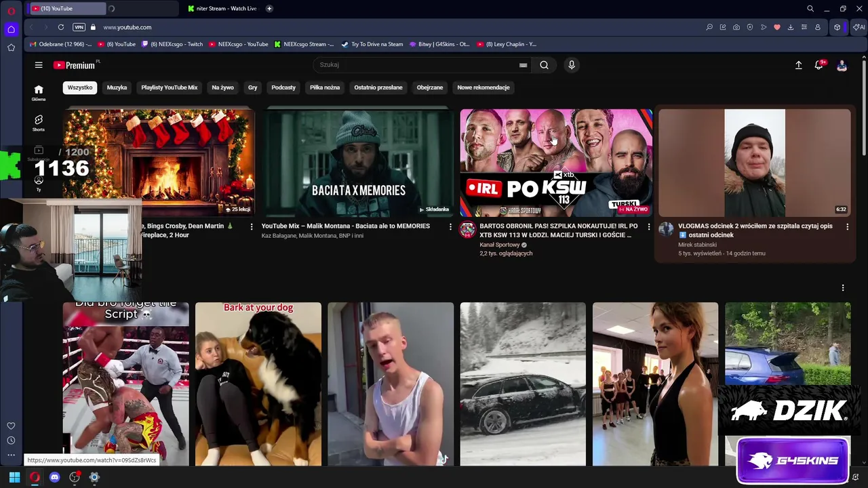Image resolution: width=868 pixels, height=488 pixels.
Task: Open the site security padlock info
Action: click(93, 27)
